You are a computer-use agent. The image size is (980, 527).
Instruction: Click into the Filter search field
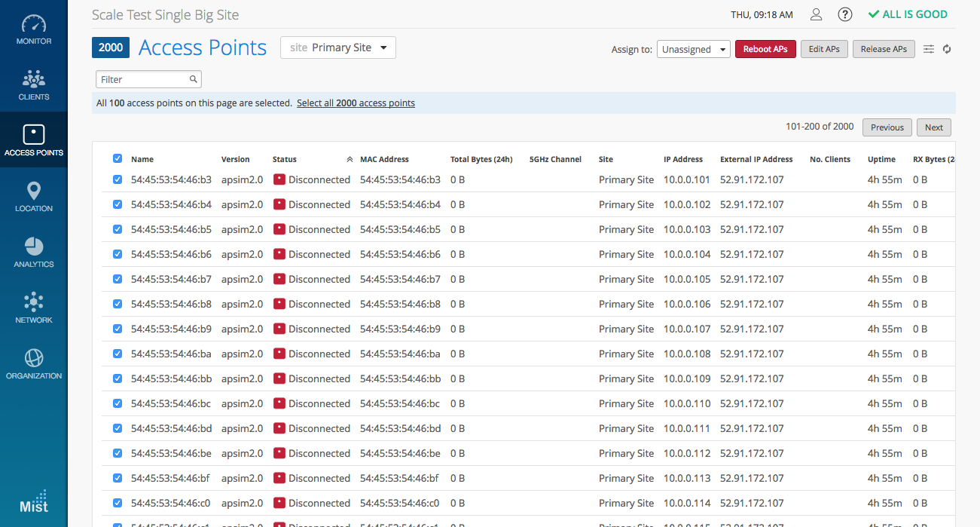tap(143, 79)
